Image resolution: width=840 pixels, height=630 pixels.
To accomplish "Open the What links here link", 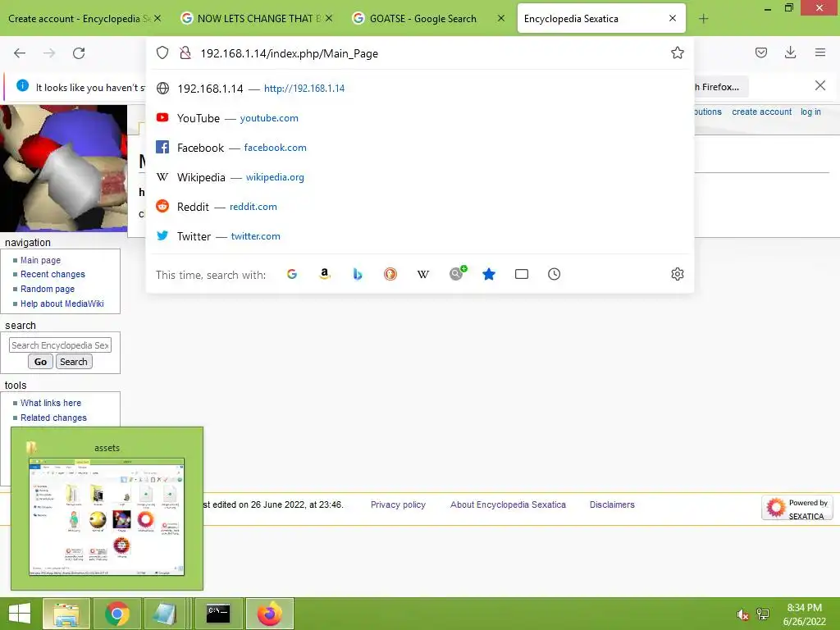I will (51, 403).
